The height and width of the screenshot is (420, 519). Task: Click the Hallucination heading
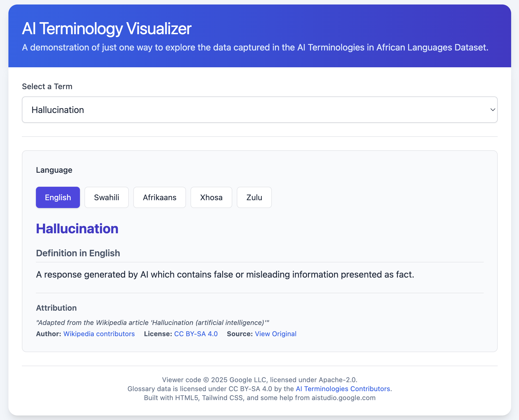[x=77, y=229]
